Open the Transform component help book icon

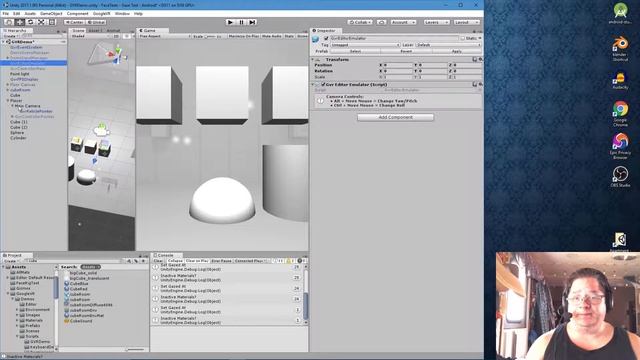click(475, 59)
